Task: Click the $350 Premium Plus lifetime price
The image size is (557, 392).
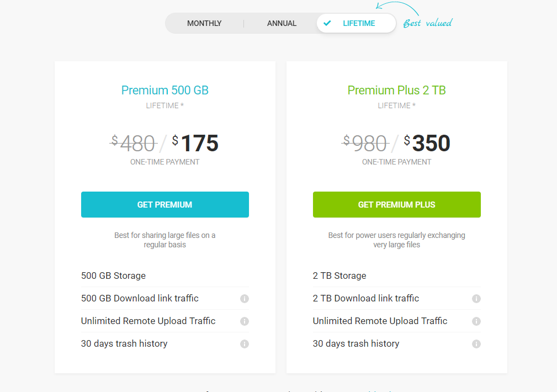Action: point(427,144)
